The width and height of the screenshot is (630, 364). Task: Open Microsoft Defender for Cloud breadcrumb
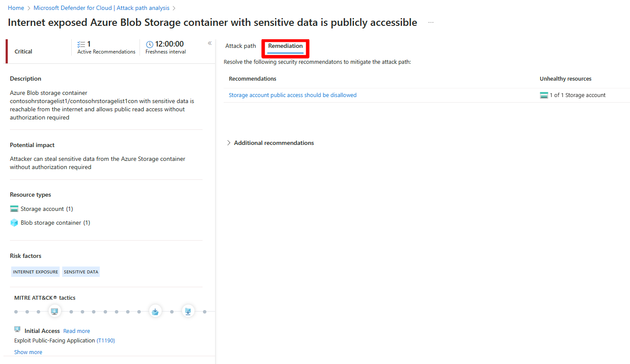(101, 8)
